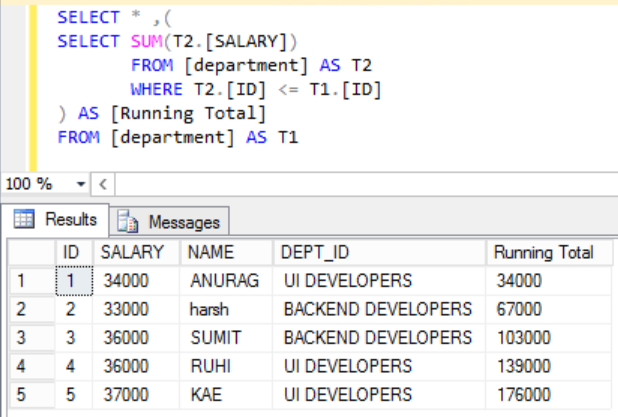Click UI DEVELOPERS in ANURAG's row
618x417 pixels.
379,281
